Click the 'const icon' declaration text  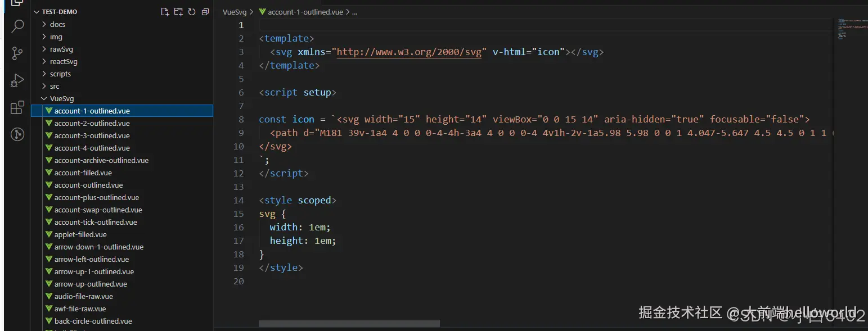click(x=286, y=119)
